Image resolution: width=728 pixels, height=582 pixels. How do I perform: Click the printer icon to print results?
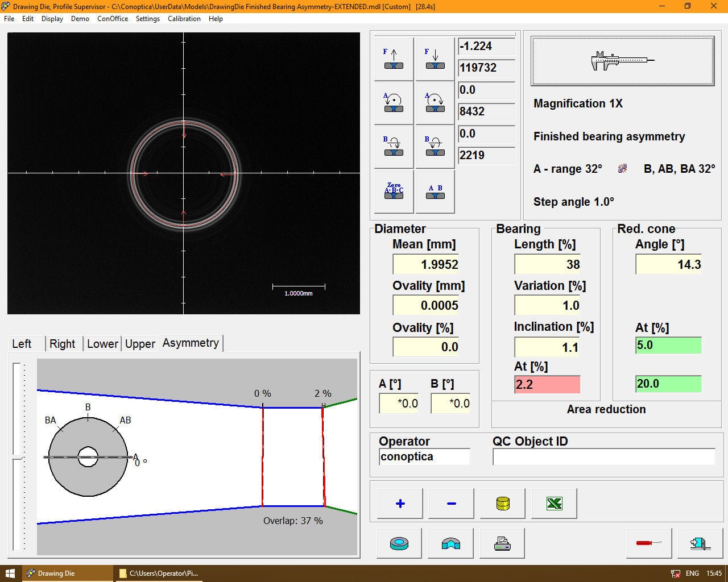point(502,543)
